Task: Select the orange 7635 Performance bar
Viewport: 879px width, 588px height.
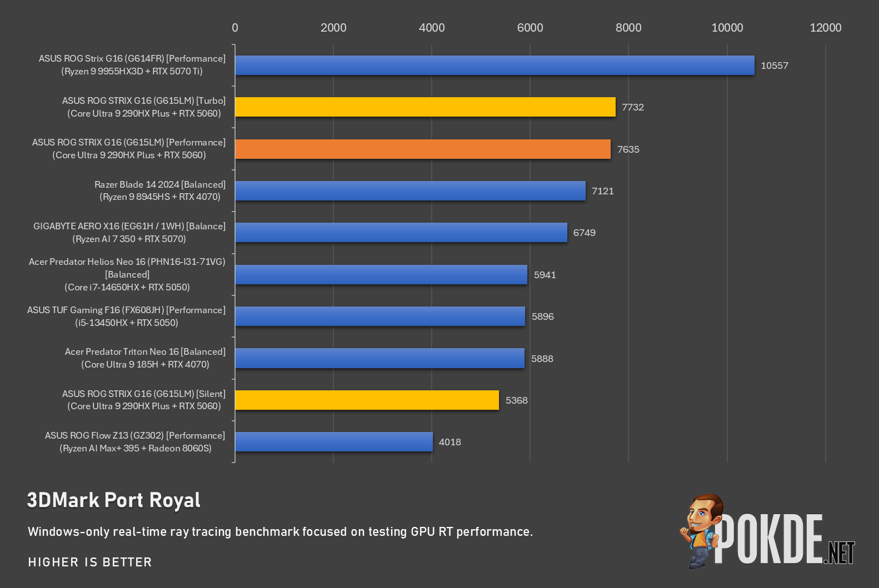Action: point(423,149)
